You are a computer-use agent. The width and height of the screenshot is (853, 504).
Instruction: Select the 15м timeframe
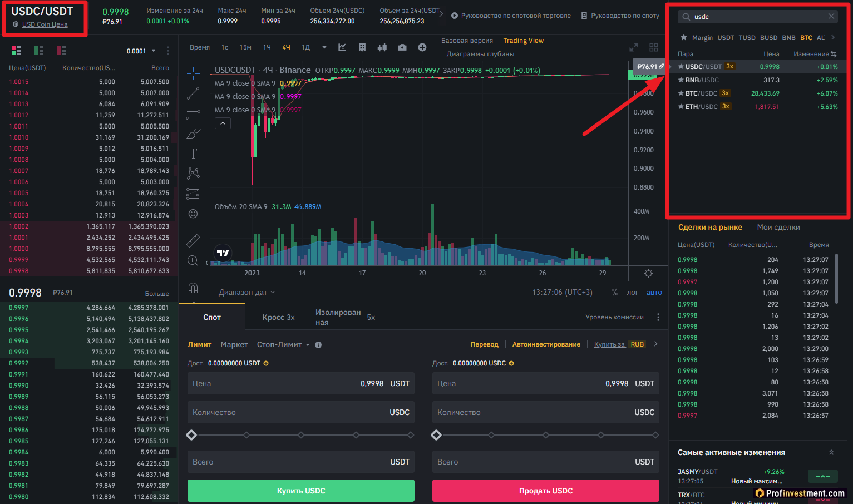[245, 47]
